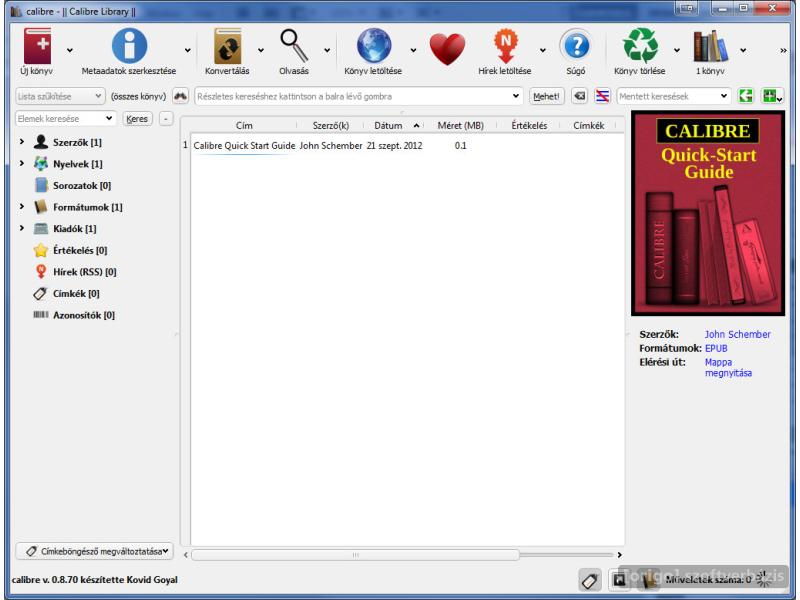Click the green plus save search icon
Screen dimensions: 800x600
771,96
